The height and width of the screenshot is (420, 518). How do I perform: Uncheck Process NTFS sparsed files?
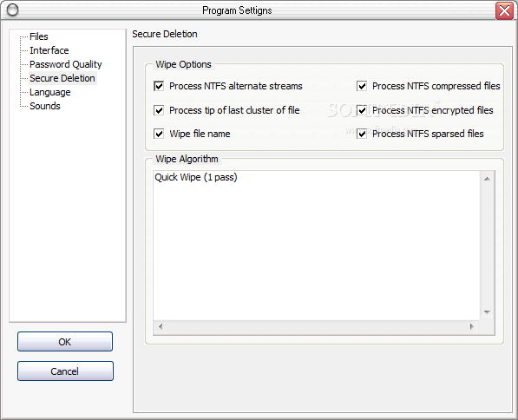coord(362,134)
